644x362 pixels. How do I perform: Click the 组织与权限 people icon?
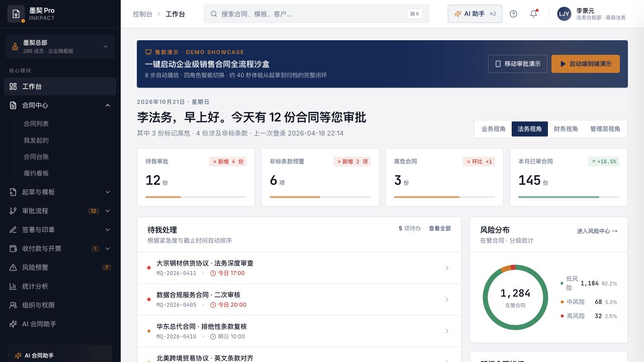[13, 305]
